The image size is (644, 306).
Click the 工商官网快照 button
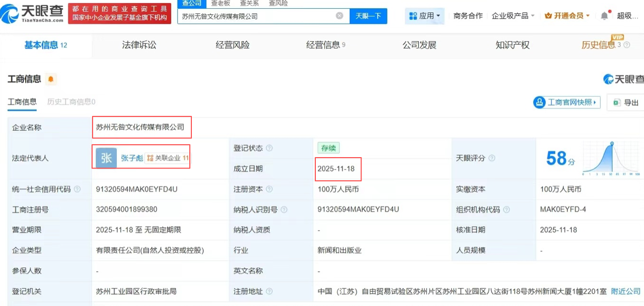click(567, 103)
